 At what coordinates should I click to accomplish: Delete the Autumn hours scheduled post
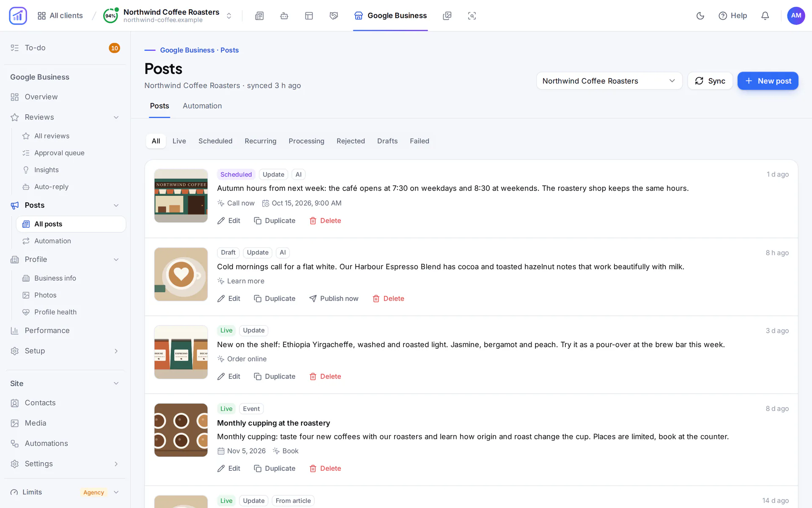325,221
